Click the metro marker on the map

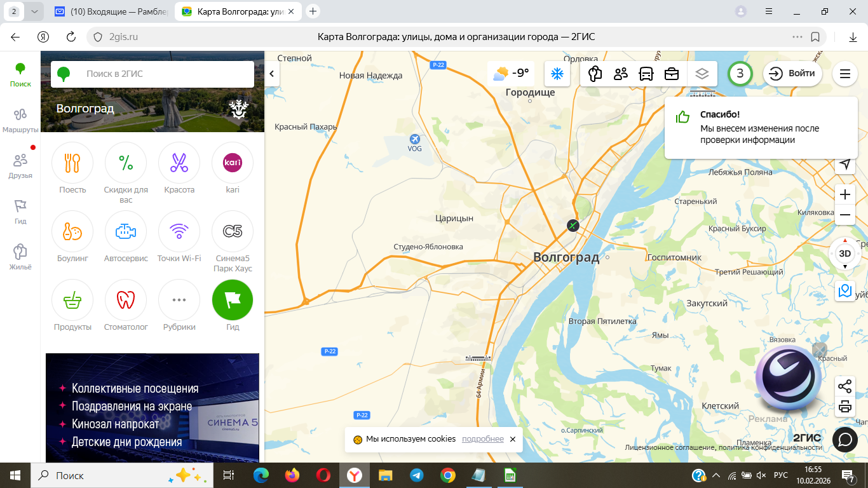[573, 226]
